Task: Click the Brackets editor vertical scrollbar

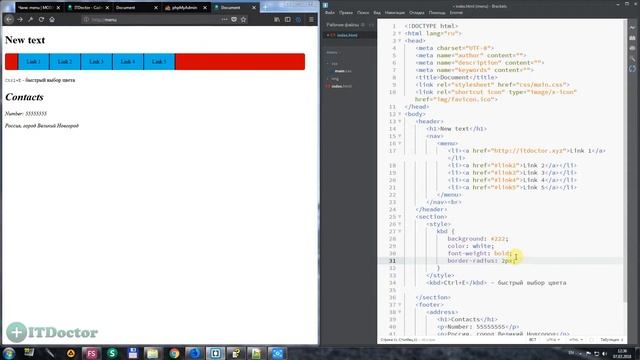Action: pos(625,161)
